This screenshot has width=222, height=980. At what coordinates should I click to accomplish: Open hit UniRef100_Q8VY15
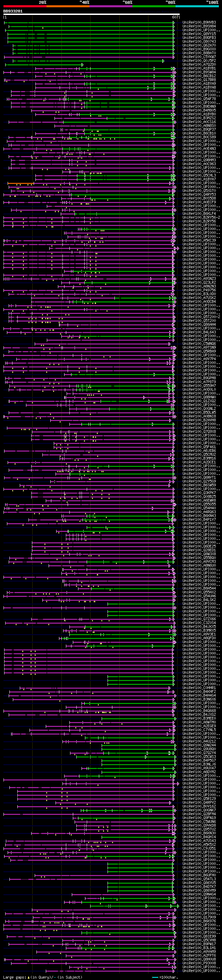(x=199, y=34)
